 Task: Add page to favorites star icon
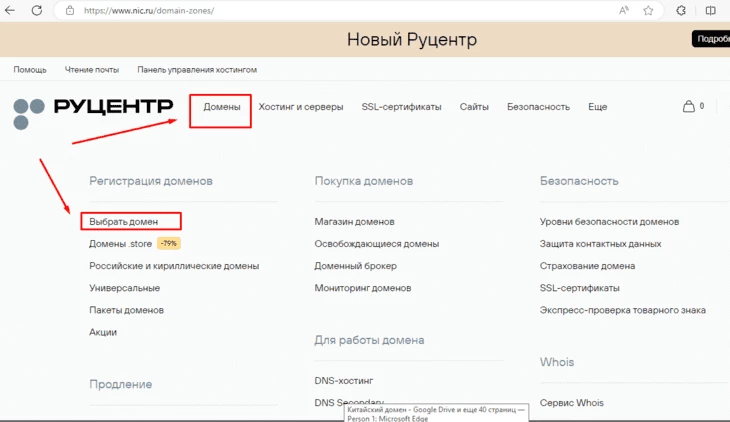649,10
